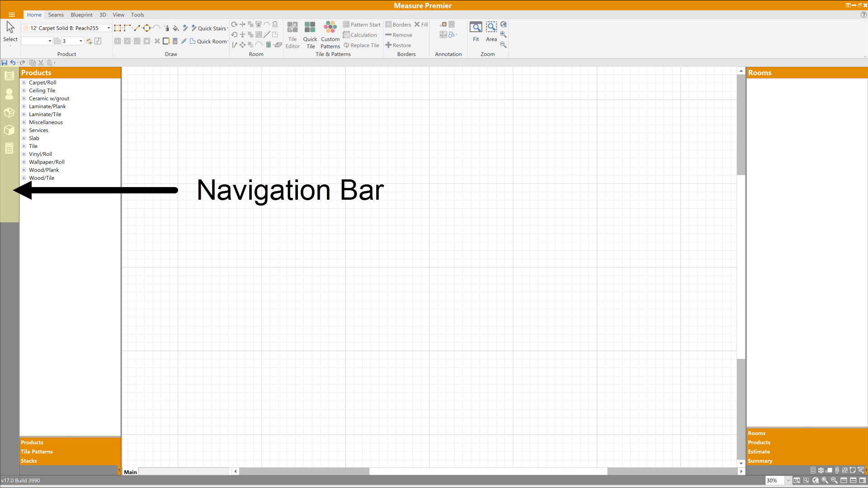868x488 pixels.
Task: Click the add product icon
Action: point(89,41)
